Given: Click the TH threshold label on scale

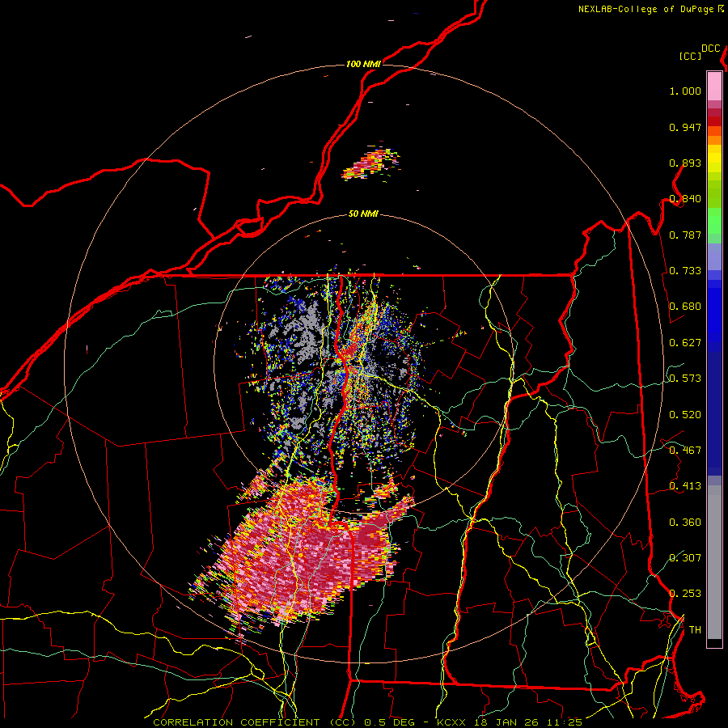Looking at the screenshot, I should coord(695,630).
